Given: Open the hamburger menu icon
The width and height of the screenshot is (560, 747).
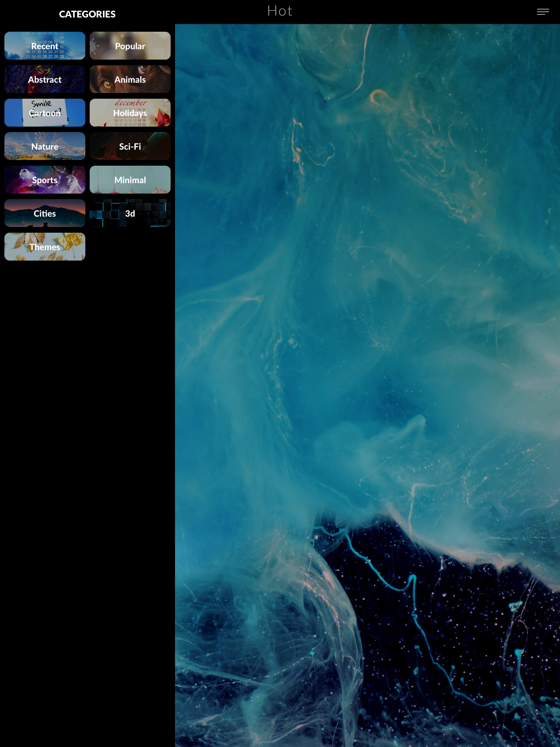Looking at the screenshot, I should [x=542, y=12].
